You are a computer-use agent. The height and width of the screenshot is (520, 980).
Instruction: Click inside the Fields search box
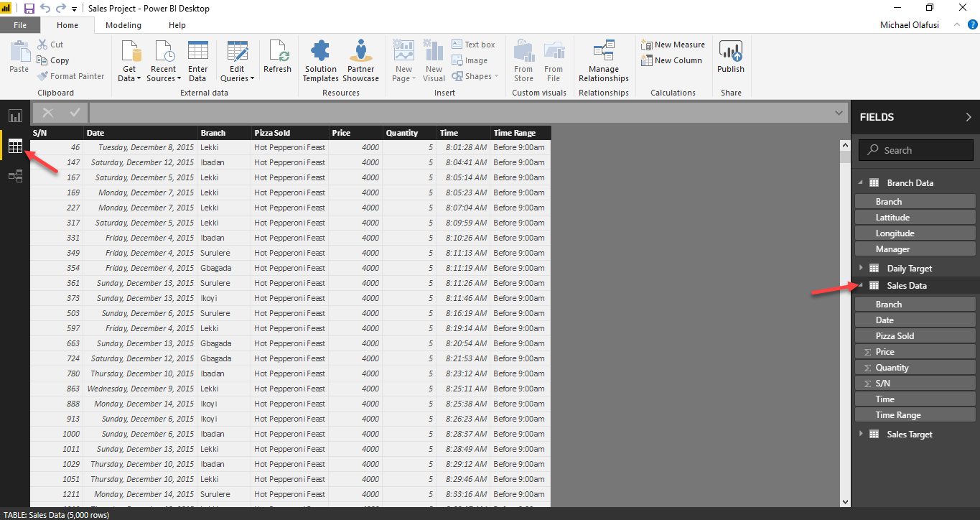point(915,149)
